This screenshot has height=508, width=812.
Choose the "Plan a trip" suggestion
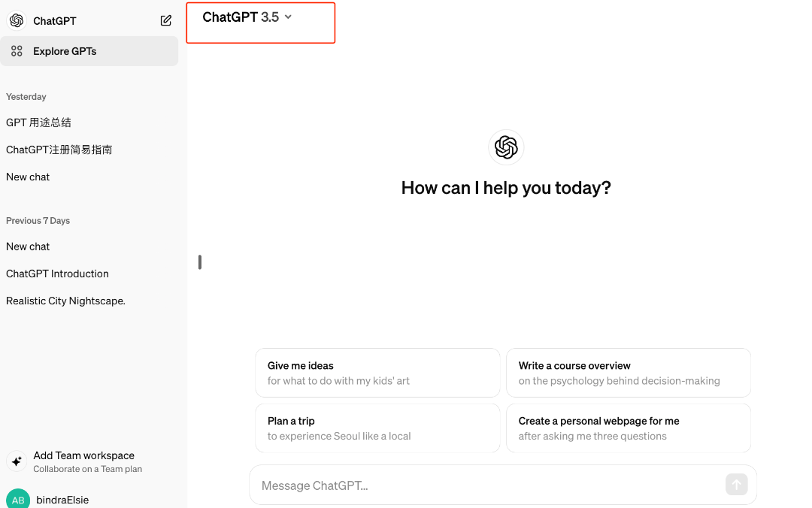(377, 428)
